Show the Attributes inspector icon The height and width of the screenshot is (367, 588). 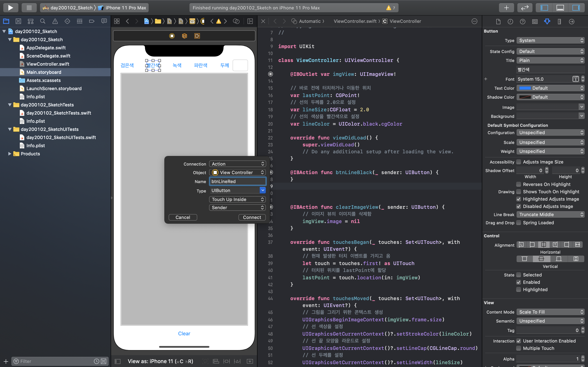pyautogui.click(x=547, y=21)
